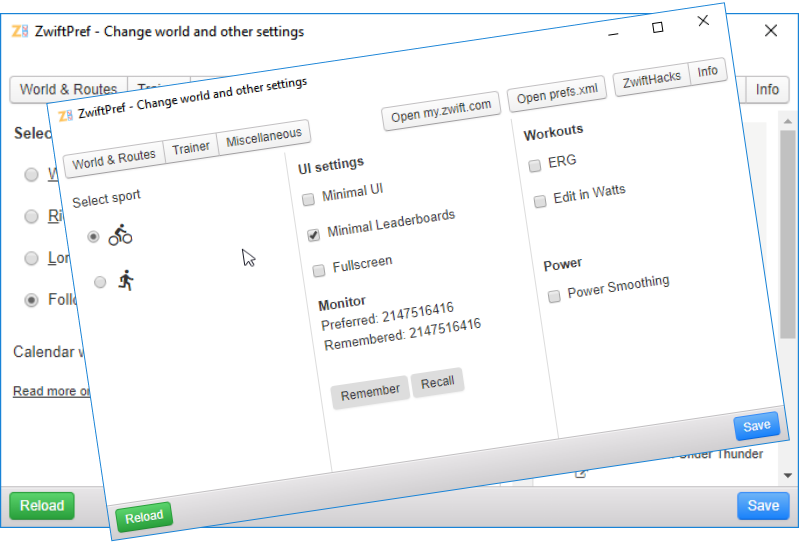Click the Open prefs.xml button
Image resolution: width=800 pixels, height=544 pixels.
pos(557,93)
